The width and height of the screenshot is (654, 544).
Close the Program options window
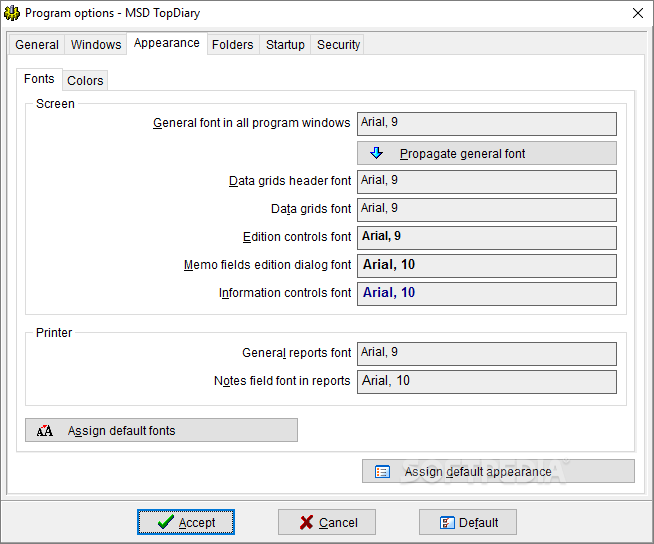[637, 13]
